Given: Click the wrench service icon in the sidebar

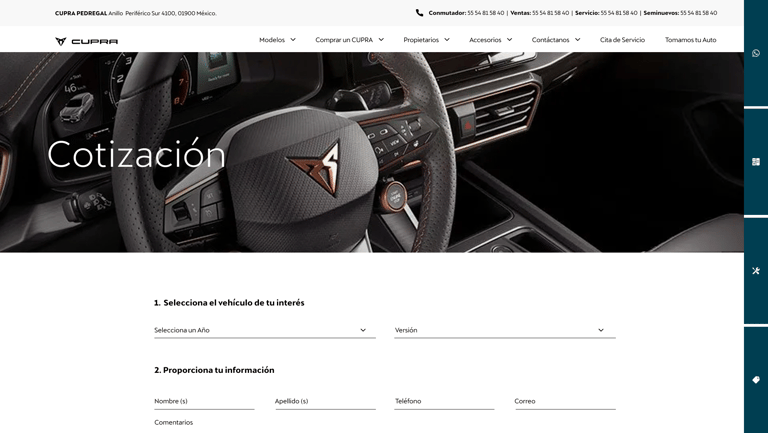Looking at the screenshot, I should 756,271.
